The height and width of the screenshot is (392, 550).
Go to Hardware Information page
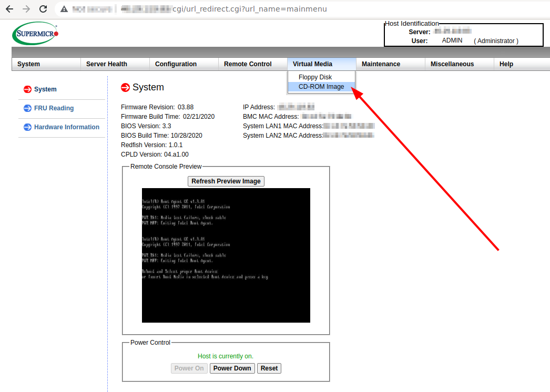point(67,127)
